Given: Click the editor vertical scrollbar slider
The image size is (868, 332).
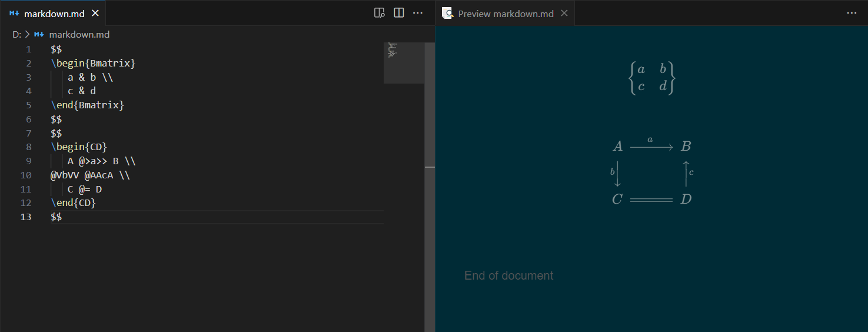Looking at the screenshot, I should 430,105.
